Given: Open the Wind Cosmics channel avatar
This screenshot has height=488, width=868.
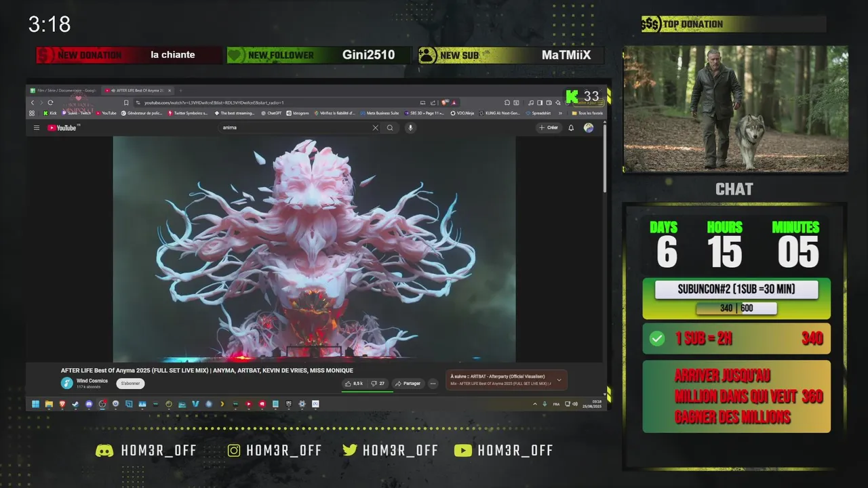Looking at the screenshot, I should (x=66, y=383).
